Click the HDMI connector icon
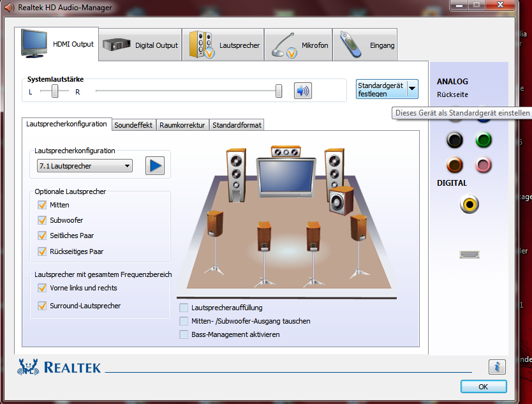Image resolution: width=532 pixels, height=404 pixels. (469, 254)
